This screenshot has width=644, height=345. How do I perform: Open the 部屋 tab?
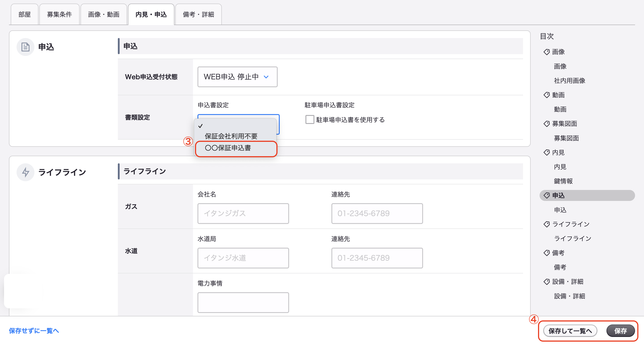pos(25,14)
